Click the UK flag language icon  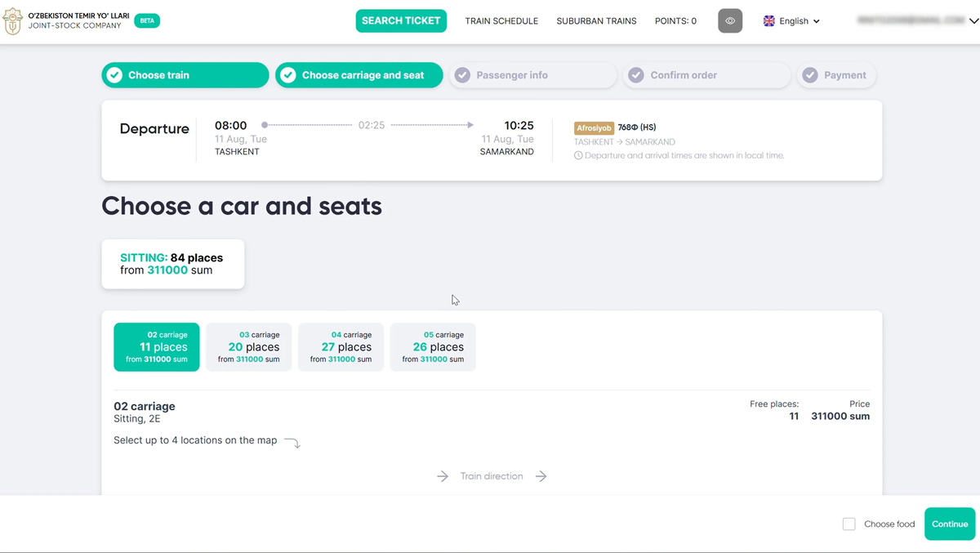tap(769, 21)
